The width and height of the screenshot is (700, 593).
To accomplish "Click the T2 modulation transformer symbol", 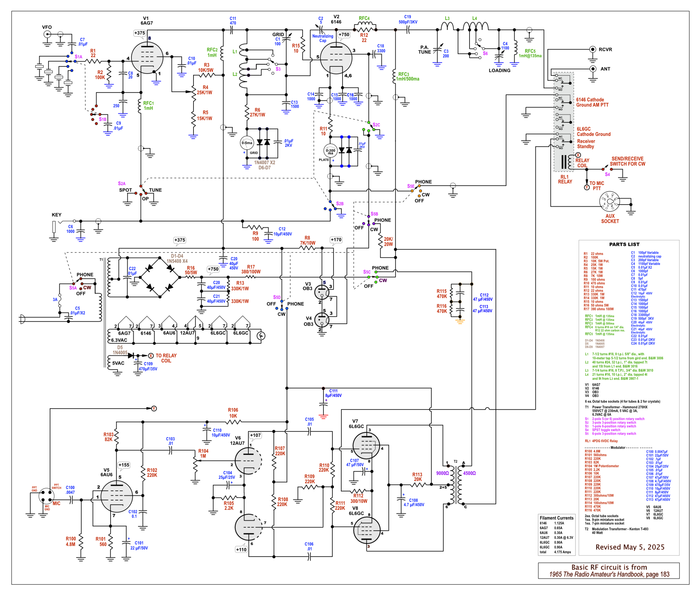I will point(456,484).
